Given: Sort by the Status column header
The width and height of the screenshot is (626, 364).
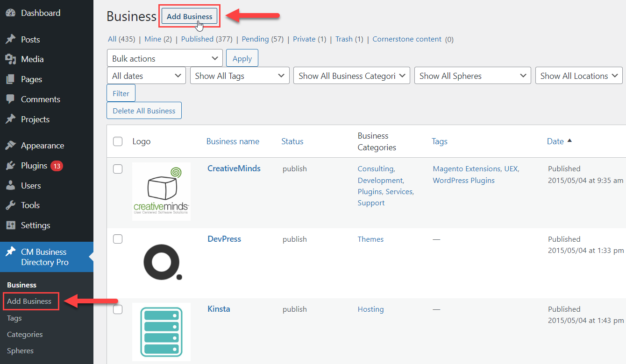Looking at the screenshot, I should pyautogui.click(x=292, y=141).
